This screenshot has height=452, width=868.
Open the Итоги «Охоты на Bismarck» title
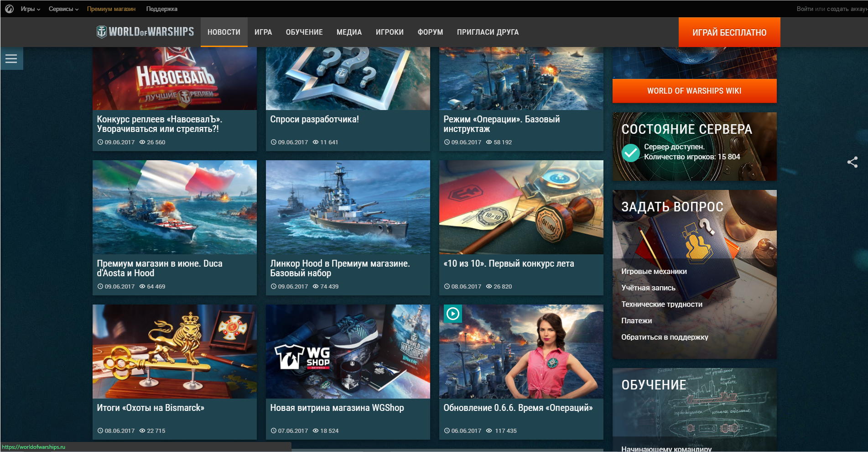click(151, 408)
